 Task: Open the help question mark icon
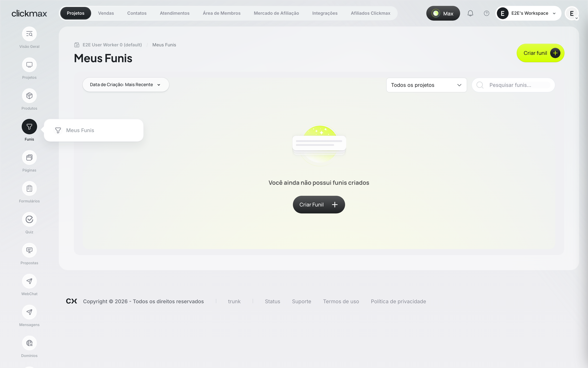486,13
